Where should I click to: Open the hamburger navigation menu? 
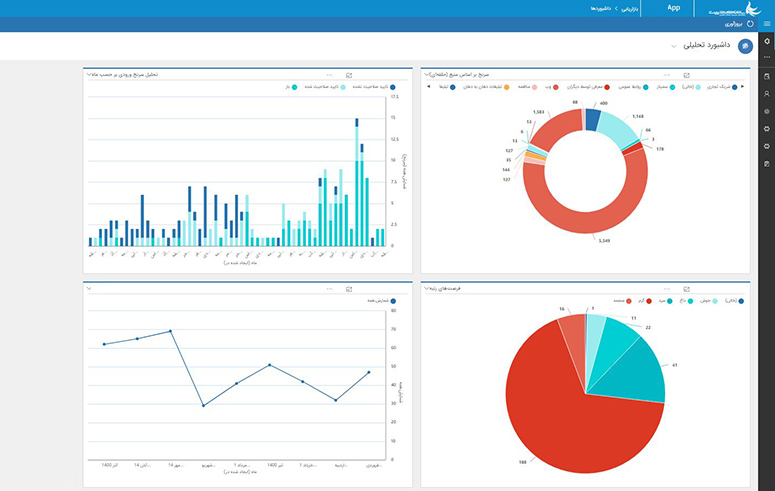click(x=766, y=23)
